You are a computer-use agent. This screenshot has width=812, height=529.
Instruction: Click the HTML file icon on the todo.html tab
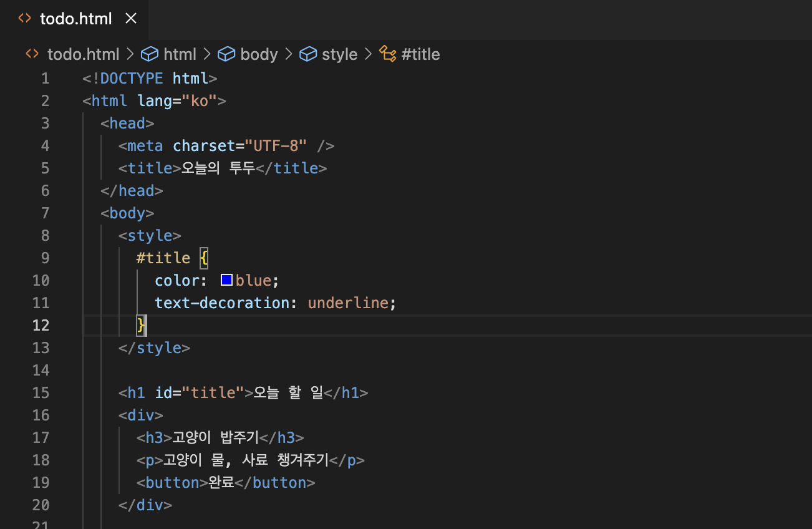tap(24, 19)
